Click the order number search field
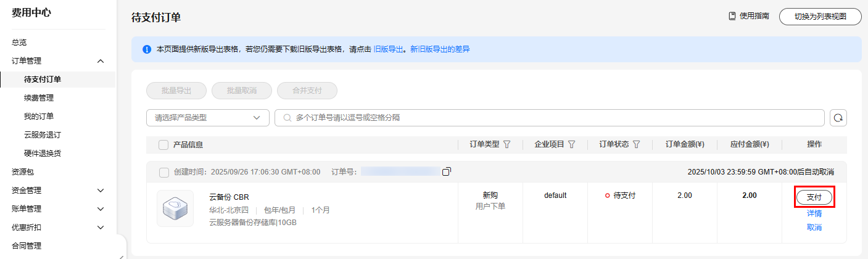 coord(549,118)
